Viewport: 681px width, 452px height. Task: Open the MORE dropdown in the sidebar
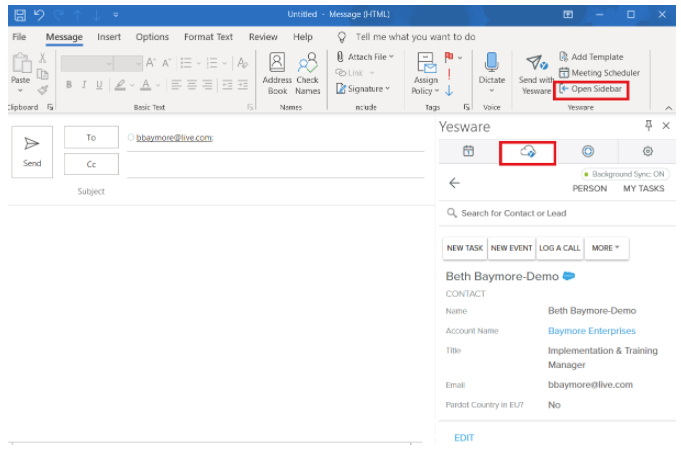coord(604,247)
